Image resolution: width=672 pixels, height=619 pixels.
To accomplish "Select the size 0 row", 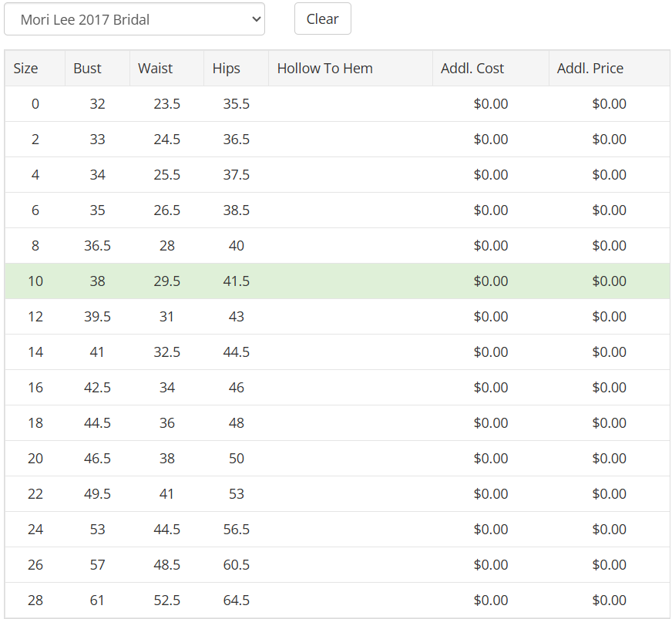I will coord(338,104).
